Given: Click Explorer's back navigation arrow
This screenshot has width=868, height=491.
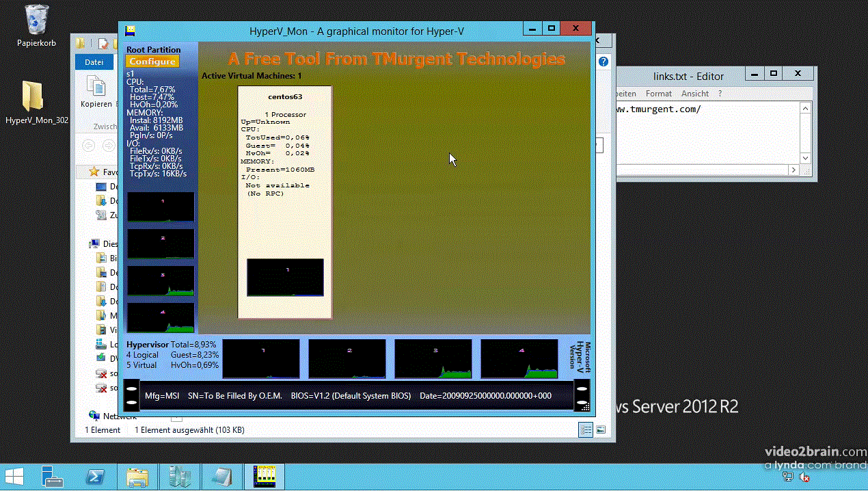Looking at the screenshot, I should tap(88, 146).
